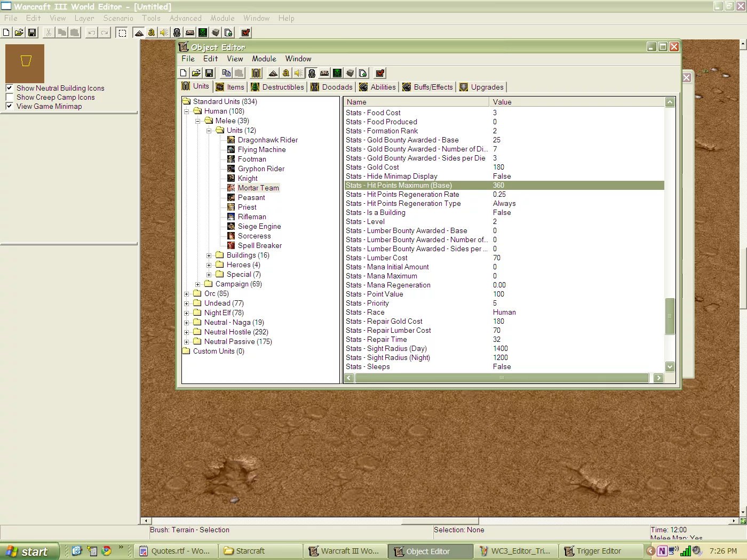This screenshot has width=747, height=560.
Task: Click scroll-up arrow of properties list
Action: tap(670, 102)
